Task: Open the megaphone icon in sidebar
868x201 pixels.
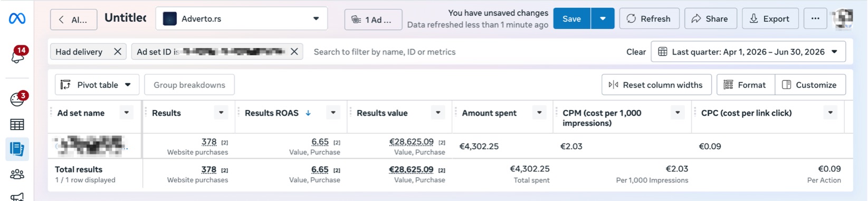Action: point(17,197)
